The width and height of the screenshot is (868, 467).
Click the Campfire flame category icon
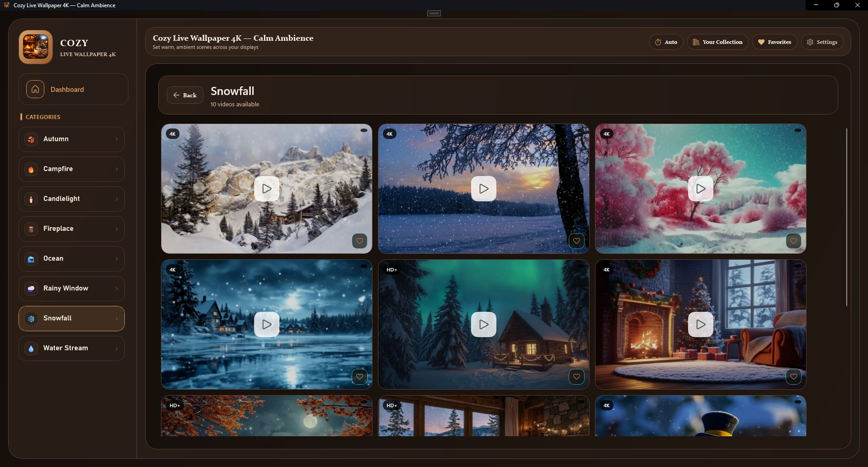pyautogui.click(x=31, y=169)
